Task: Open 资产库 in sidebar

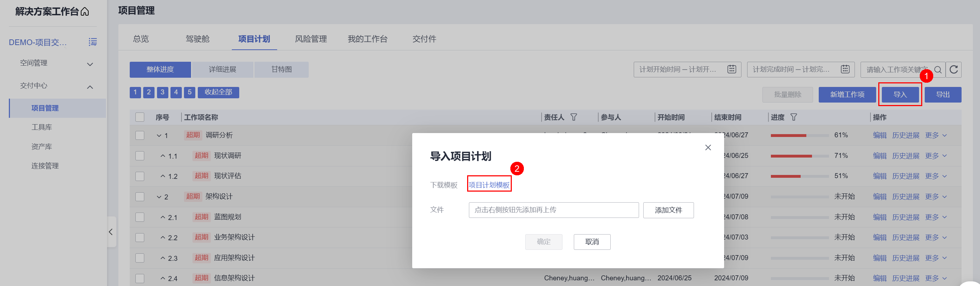Action: (x=41, y=147)
